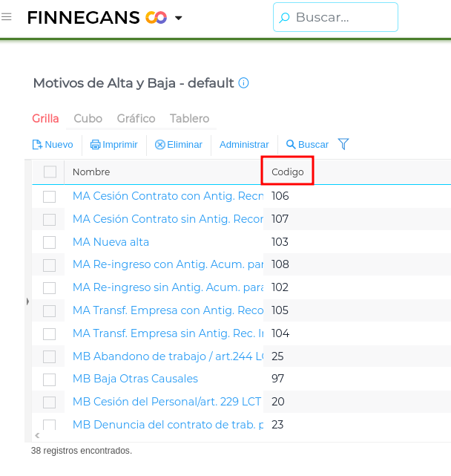Expand the Finnegans workspace dropdown arrow
Image resolution: width=451 pixels, height=476 pixels.
(x=179, y=19)
